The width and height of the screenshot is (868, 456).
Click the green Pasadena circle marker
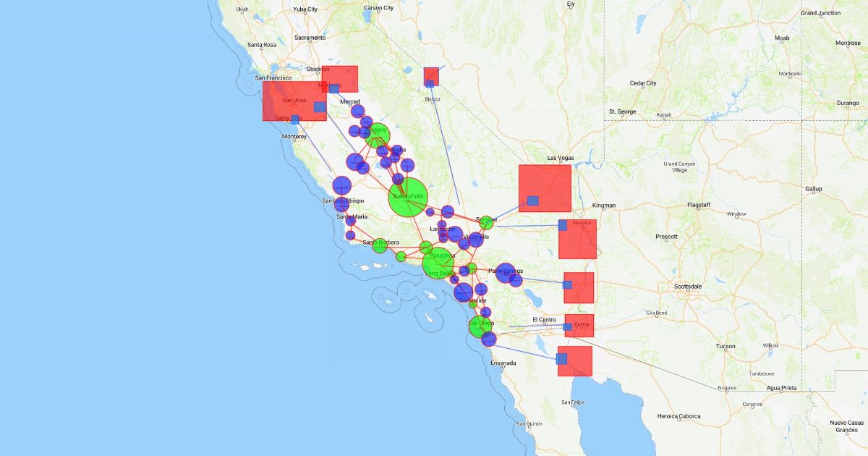tap(438, 262)
